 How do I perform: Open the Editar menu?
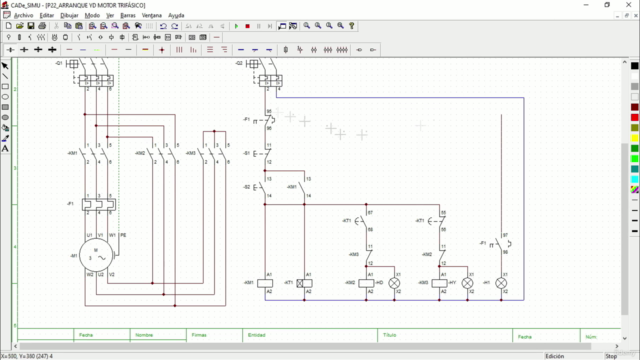[x=47, y=16]
